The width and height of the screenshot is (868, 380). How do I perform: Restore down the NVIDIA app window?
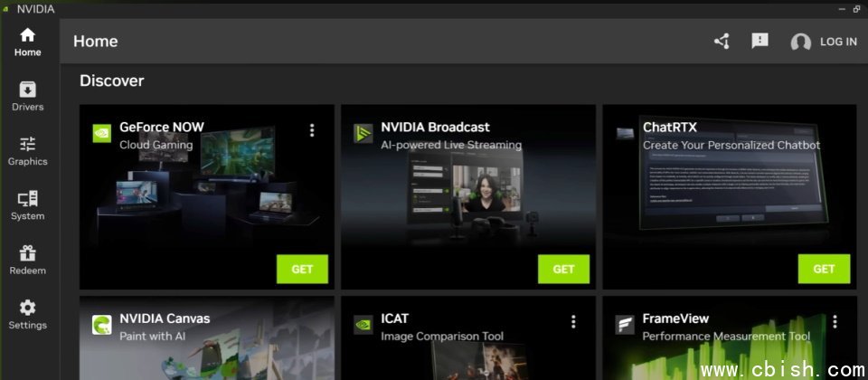coord(857,9)
